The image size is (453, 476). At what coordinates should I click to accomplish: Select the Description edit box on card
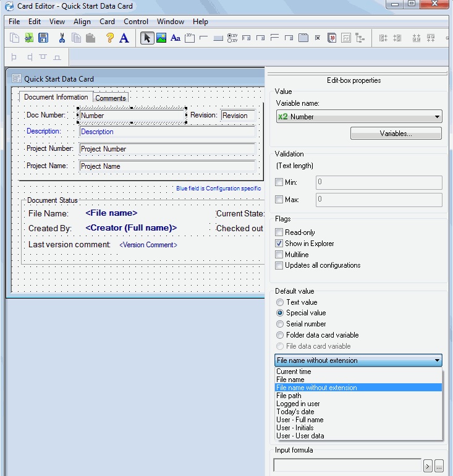pos(167,132)
